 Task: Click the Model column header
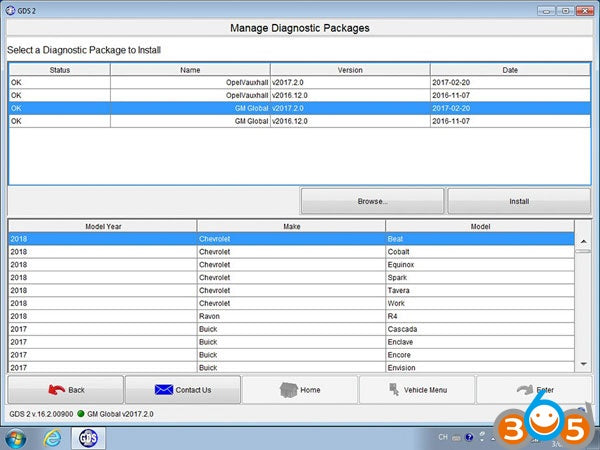480,226
